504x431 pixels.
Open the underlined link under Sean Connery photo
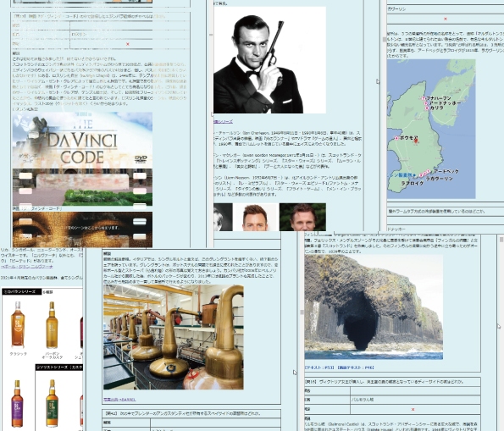click(x=223, y=121)
